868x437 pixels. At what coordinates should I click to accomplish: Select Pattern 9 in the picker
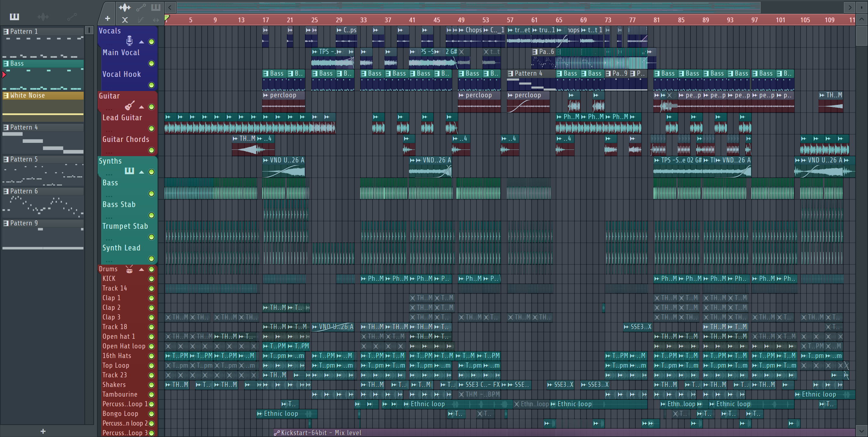43,235
